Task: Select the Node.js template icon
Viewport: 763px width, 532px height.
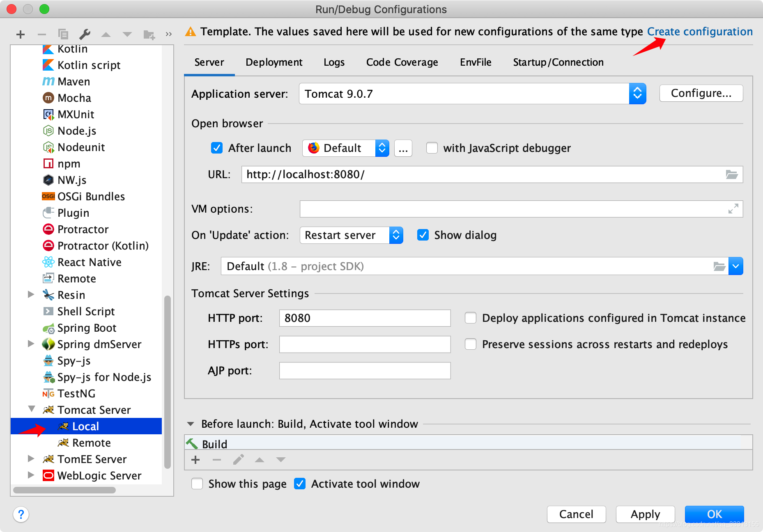Action: click(x=48, y=131)
